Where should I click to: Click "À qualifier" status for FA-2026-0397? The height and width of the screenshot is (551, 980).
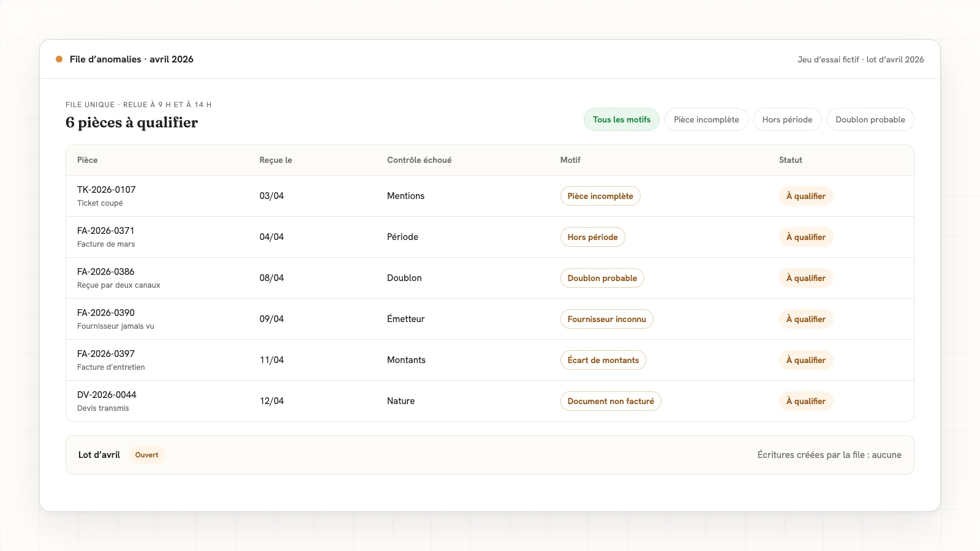pos(806,360)
